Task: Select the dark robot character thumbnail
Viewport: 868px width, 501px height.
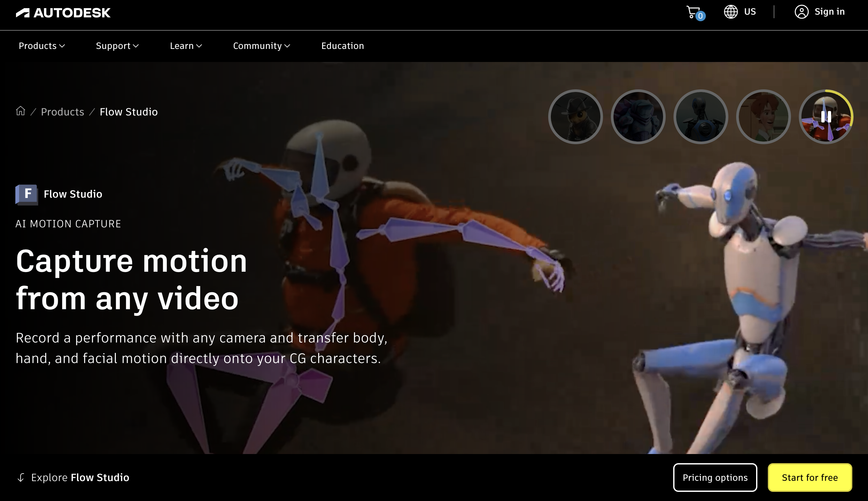Action: pyautogui.click(x=701, y=117)
